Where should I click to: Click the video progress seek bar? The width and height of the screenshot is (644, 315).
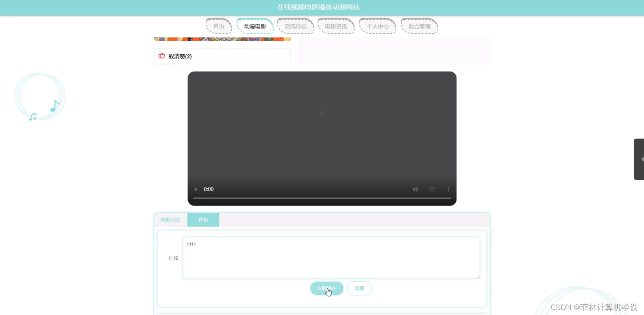[x=322, y=198]
